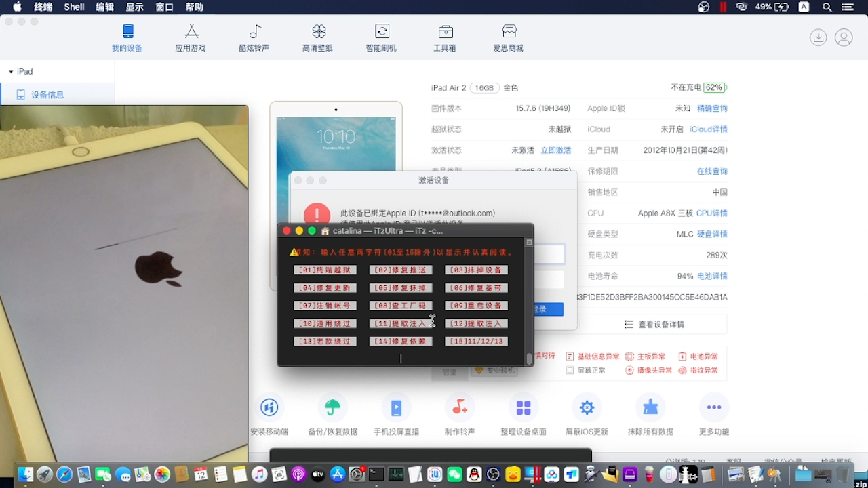Click [01]终端越狱 in terminal
This screenshot has height=488, width=868.
325,270
